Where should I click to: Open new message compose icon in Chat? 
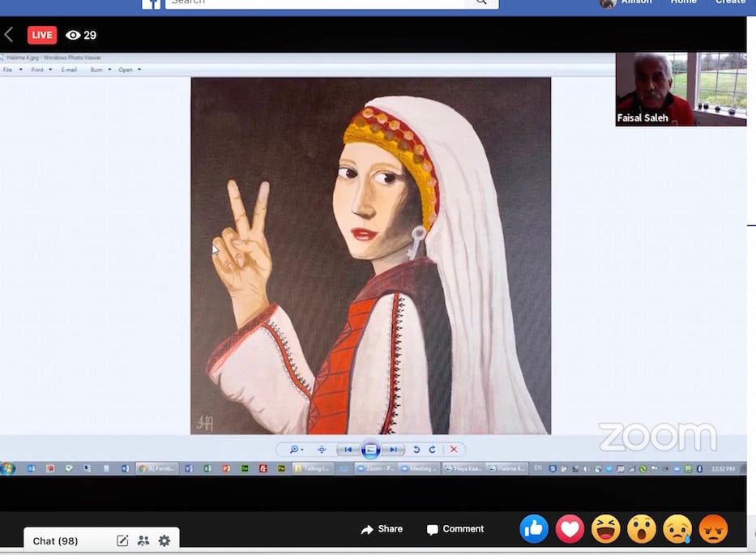[x=122, y=540]
